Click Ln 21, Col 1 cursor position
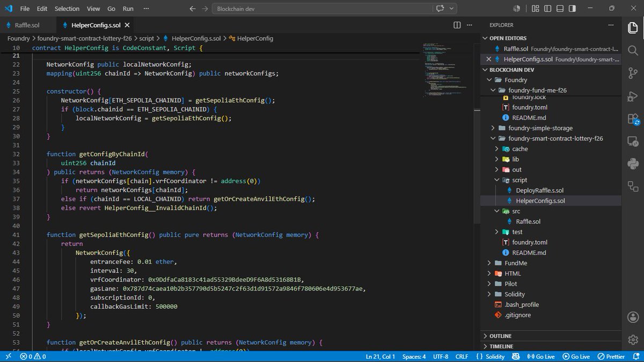 [380, 357]
